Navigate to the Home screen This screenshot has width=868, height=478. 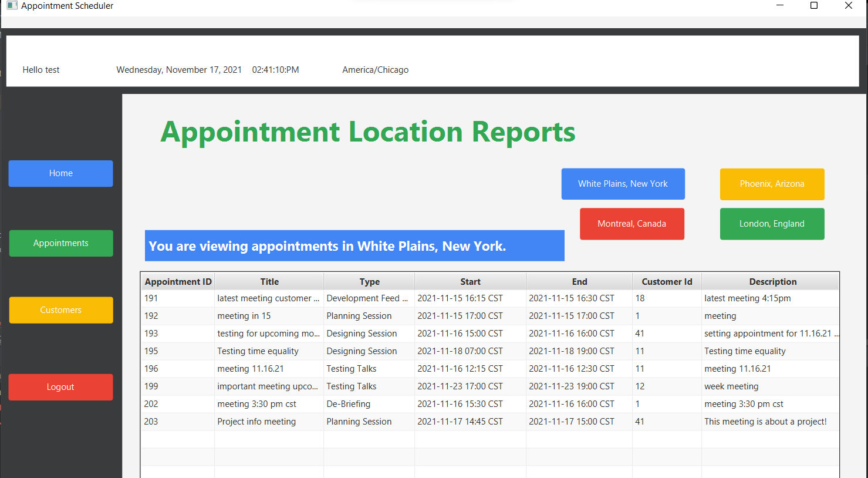(x=60, y=173)
